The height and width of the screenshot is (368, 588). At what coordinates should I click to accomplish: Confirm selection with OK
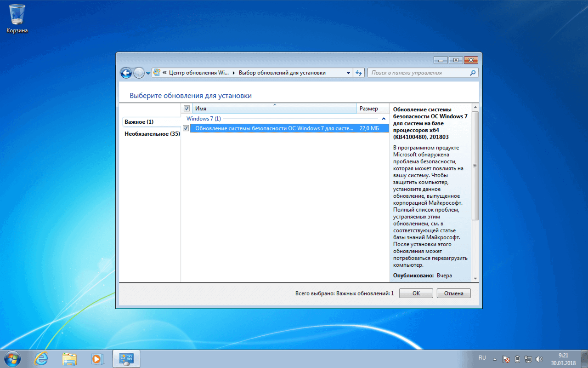click(x=416, y=293)
